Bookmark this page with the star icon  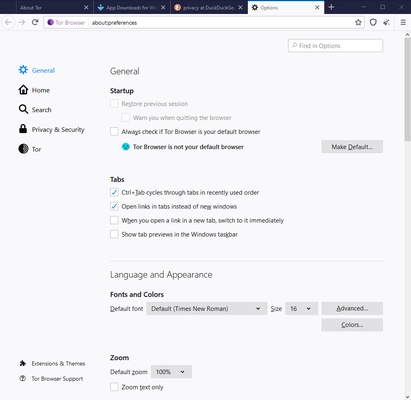[358, 22]
